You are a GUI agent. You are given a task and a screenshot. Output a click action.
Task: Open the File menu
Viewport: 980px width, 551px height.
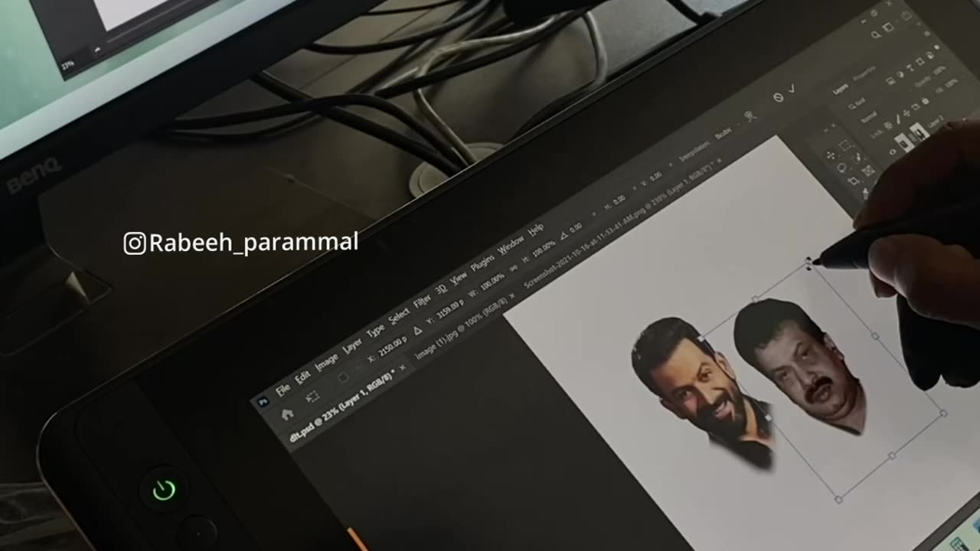click(283, 390)
